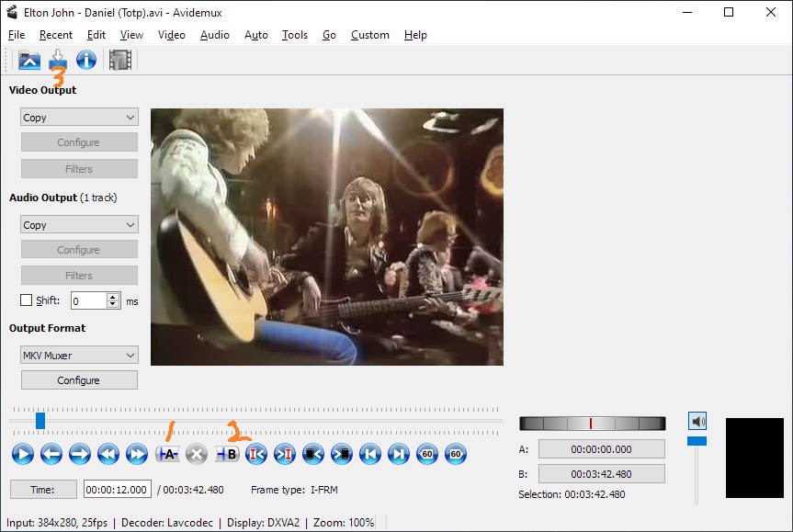Click Configure under Audio Output
Image resolution: width=793 pixels, height=532 pixels.
click(79, 250)
